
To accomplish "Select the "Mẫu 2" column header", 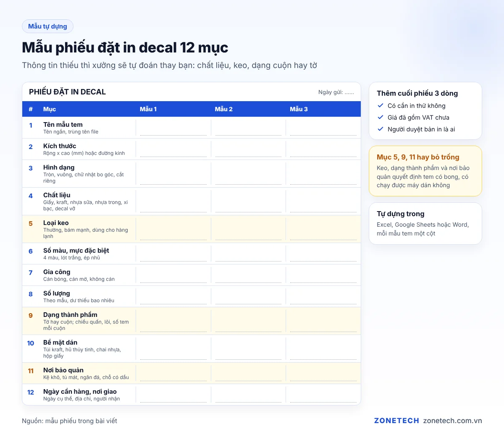I will click(x=223, y=109).
